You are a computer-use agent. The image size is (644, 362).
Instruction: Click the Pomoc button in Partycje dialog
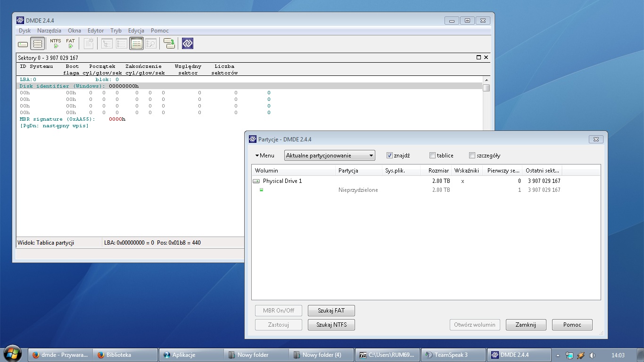(x=572, y=325)
